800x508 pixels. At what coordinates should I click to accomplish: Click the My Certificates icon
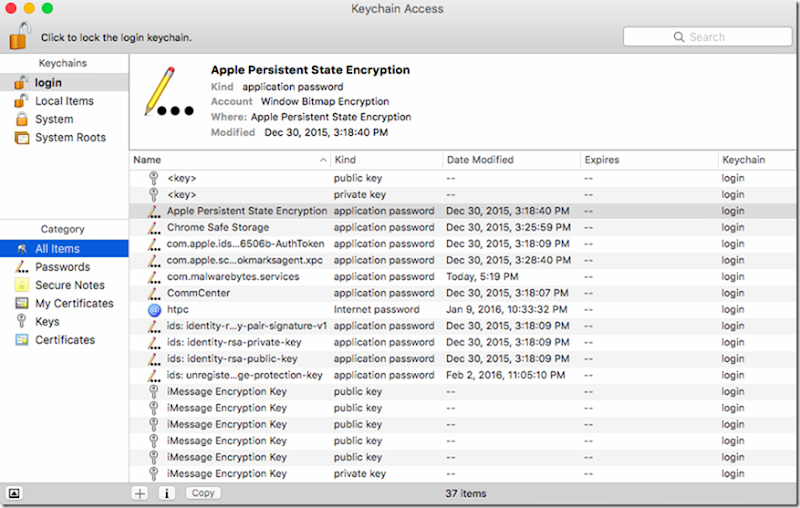[x=21, y=303]
